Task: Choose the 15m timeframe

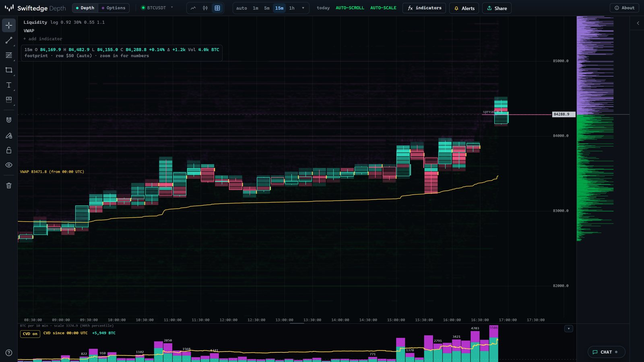Action: [279, 8]
